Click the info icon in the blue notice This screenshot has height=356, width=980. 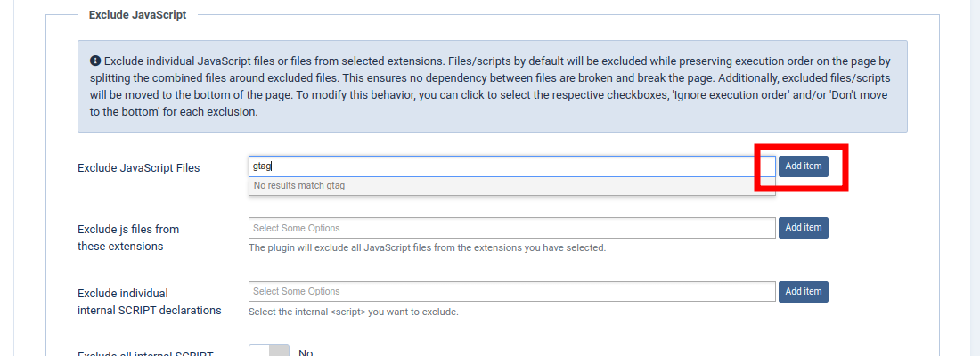pos(95,61)
